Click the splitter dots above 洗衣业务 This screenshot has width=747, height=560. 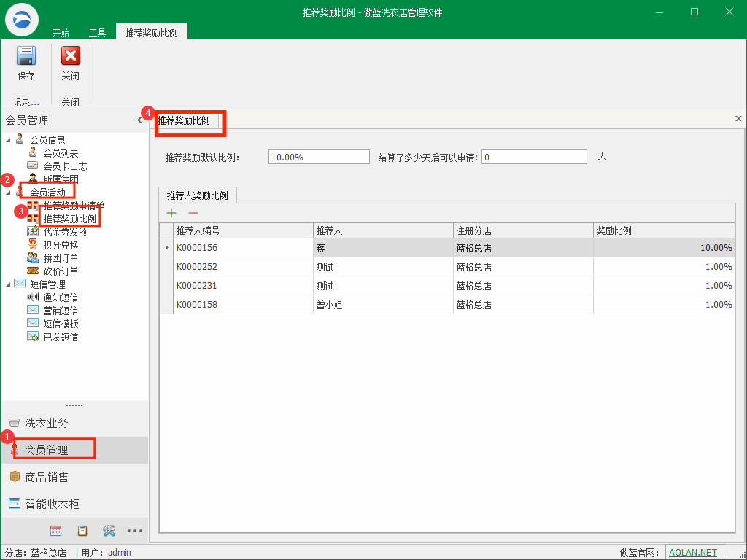[74, 405]
